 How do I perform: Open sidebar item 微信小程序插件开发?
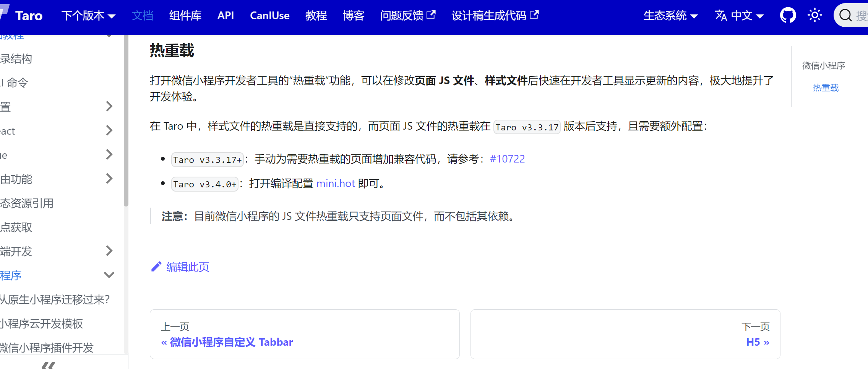pyautogui.click(x=47, y=348)
